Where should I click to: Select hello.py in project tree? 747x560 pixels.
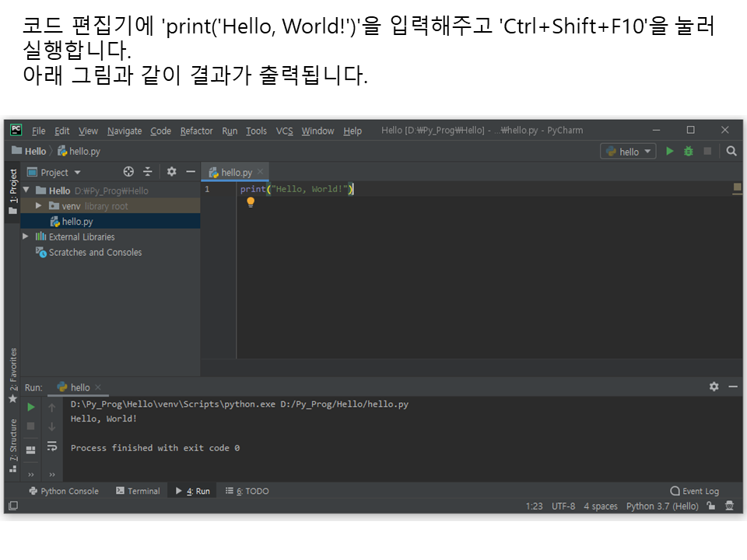77,222
